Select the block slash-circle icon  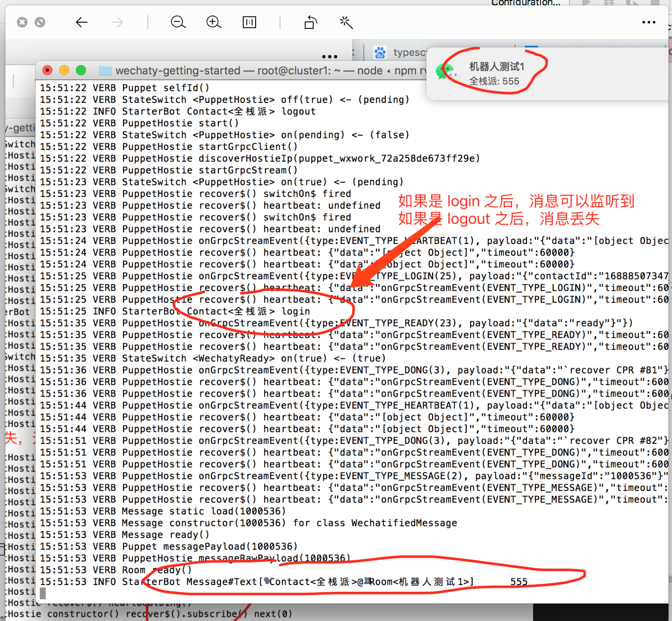pyautogui.click(x=40, y=22)
